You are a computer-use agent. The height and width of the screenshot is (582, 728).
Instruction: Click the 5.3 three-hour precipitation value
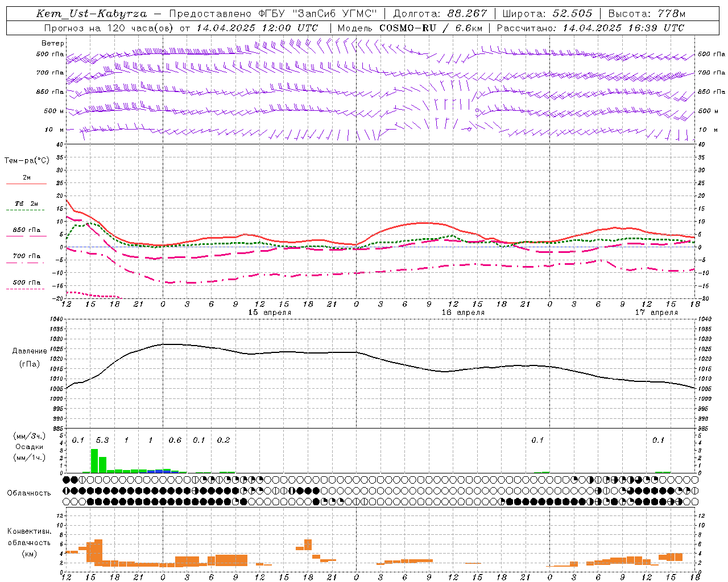102,440
